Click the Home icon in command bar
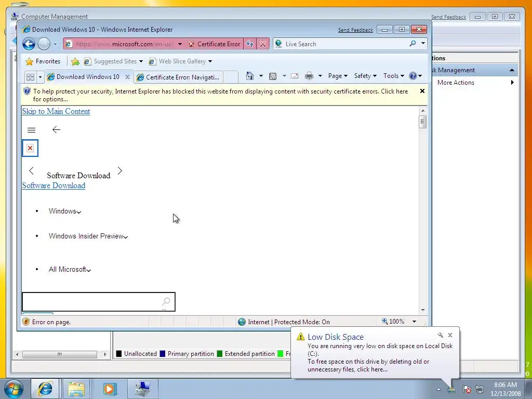 [250, 76]
